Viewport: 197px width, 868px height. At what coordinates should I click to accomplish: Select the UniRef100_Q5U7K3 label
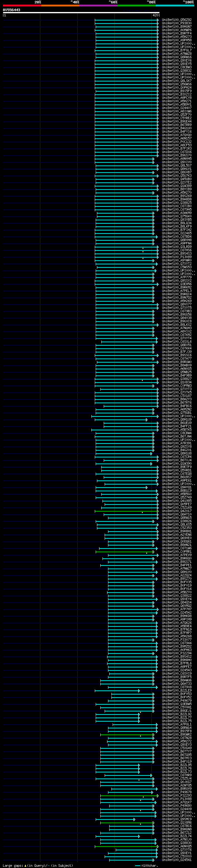click(177, 176)
